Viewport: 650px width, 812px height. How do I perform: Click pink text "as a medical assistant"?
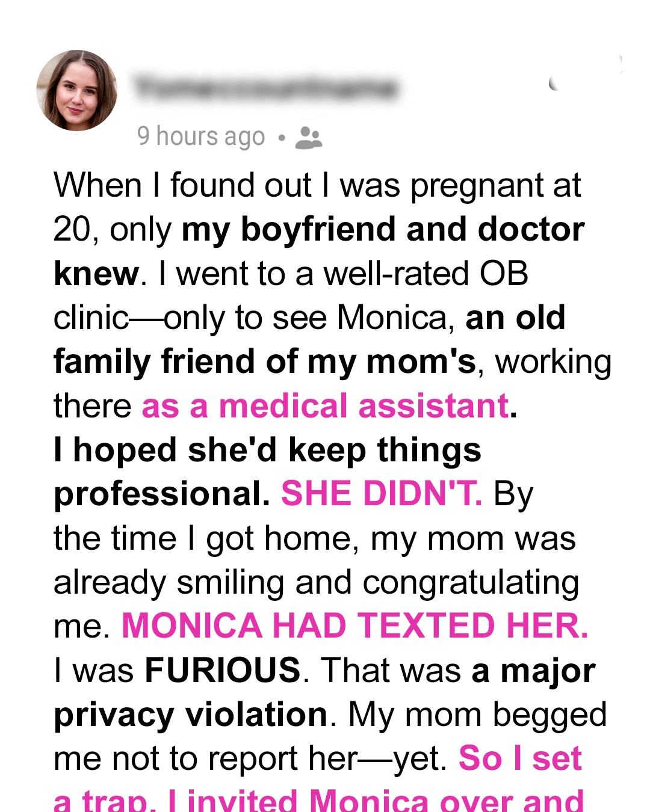point(325,406)
